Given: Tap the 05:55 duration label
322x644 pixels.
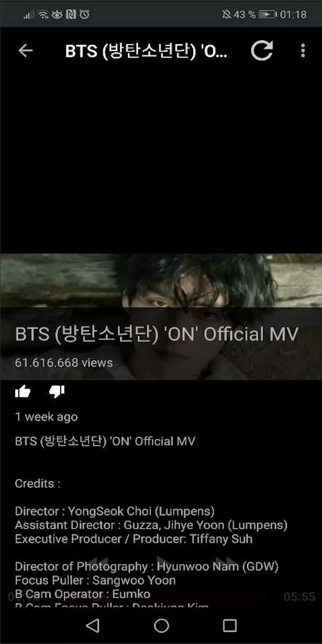Looking at the screenshot, I should click(x=299, y=597).
